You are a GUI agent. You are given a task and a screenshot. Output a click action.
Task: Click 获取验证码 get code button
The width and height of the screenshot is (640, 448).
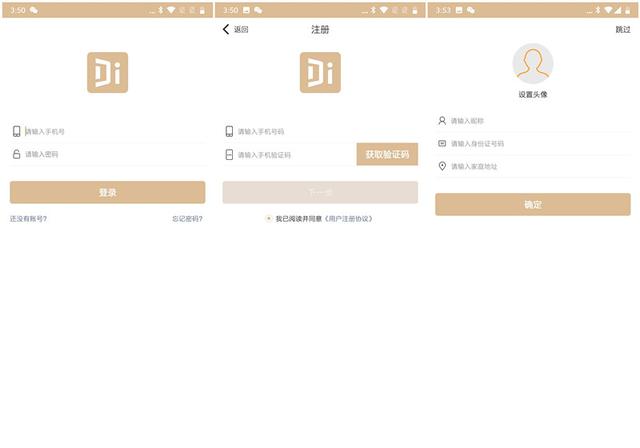(x=387, y=154)
